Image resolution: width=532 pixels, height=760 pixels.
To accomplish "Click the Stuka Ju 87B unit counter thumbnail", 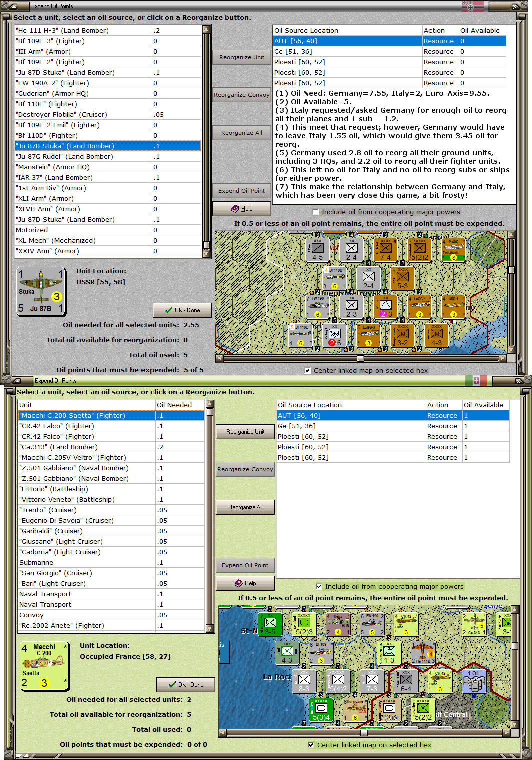I will point(41,291).
